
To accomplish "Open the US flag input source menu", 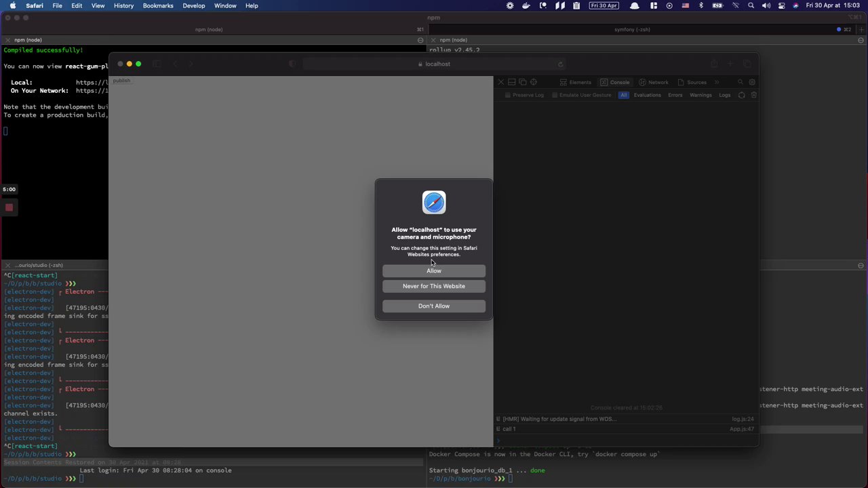I will click(x=686, y=5).
